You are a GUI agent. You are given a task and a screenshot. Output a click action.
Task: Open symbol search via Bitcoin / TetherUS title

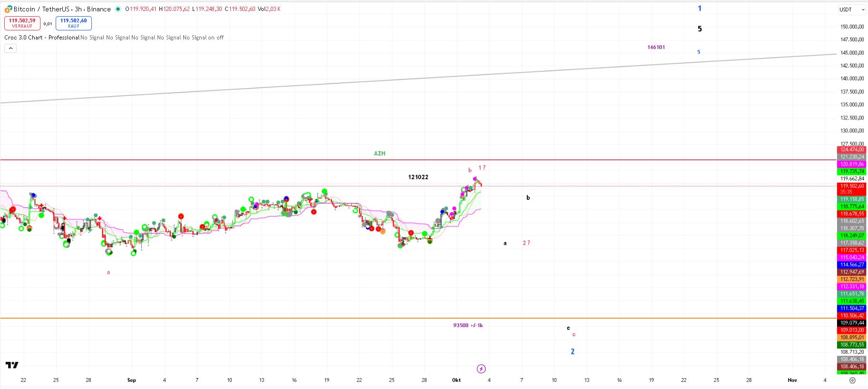62,9
